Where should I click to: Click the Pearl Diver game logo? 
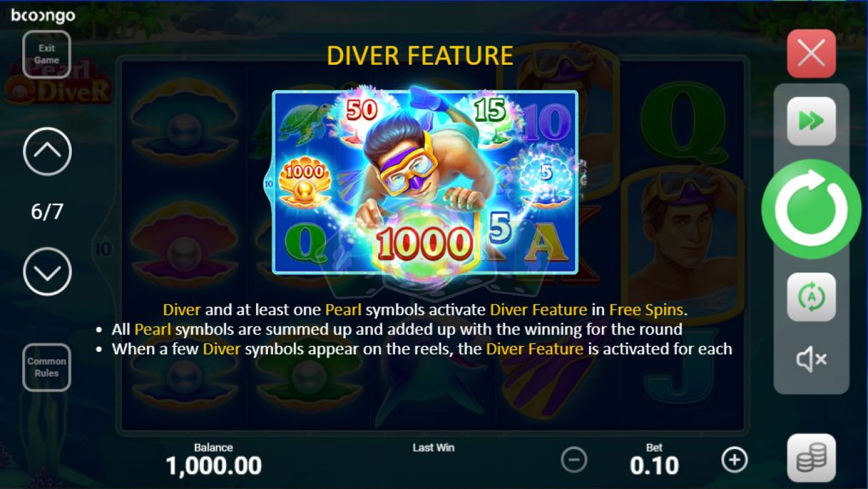coord(58,83)
